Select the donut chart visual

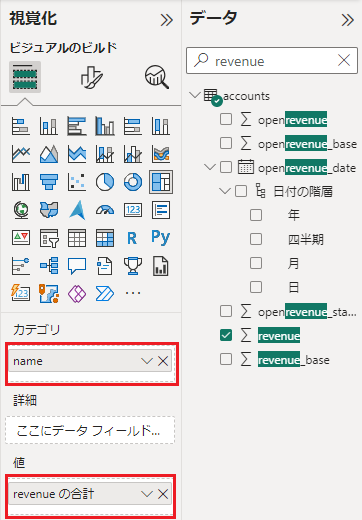(133, 182)
